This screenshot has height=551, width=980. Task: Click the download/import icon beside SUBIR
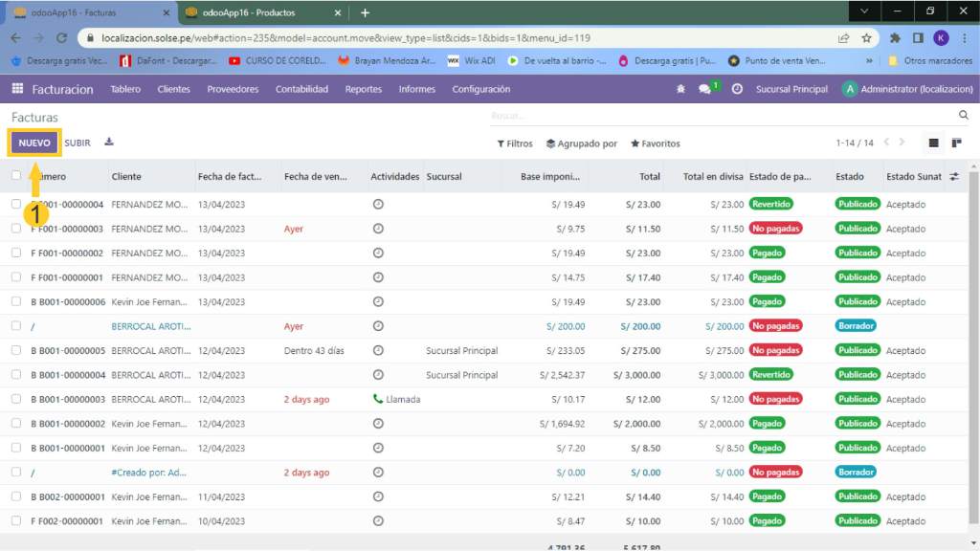click(x=109, y=143)
